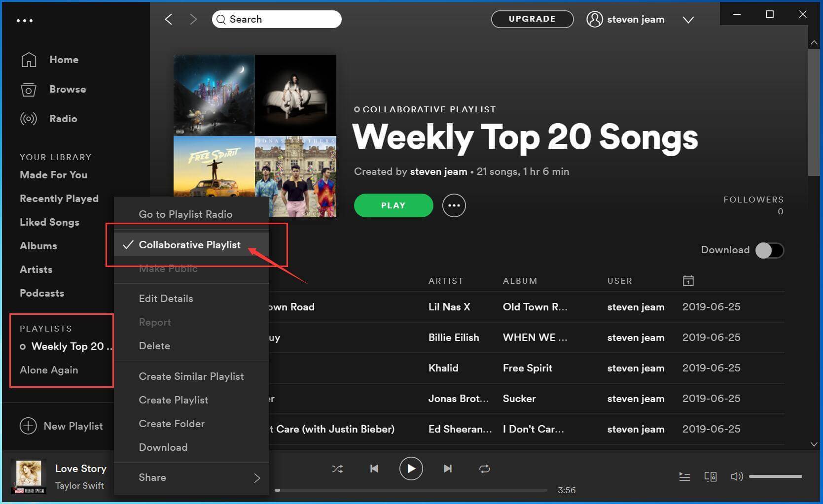The width and height of the screenshot is (823, 504).
Task: Open the play queue icon
Action: click(684, 476)
